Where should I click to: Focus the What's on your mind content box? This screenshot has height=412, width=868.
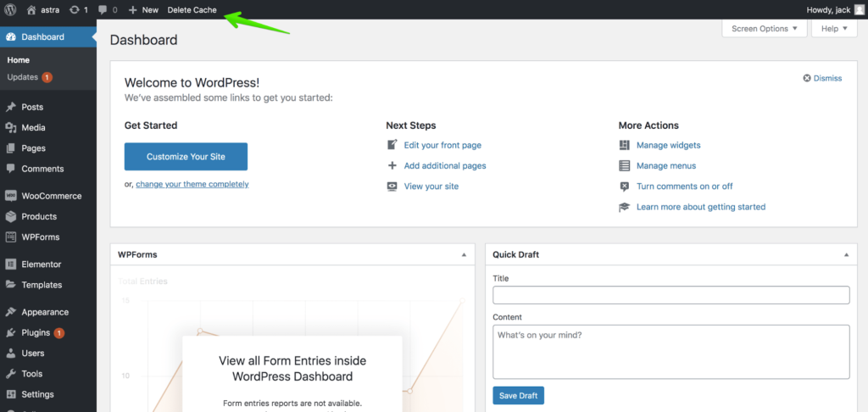(671, 352)
